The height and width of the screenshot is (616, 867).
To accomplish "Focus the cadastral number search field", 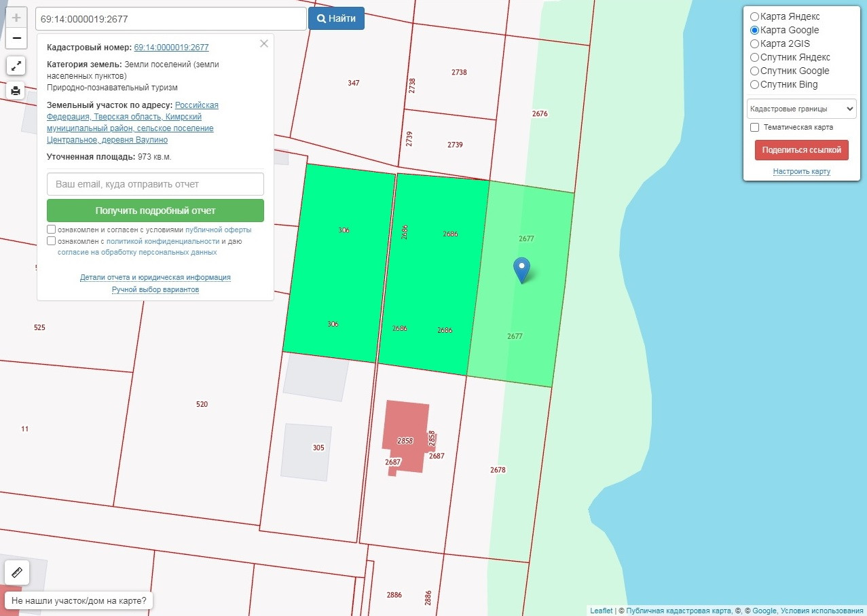I will 170,18.
